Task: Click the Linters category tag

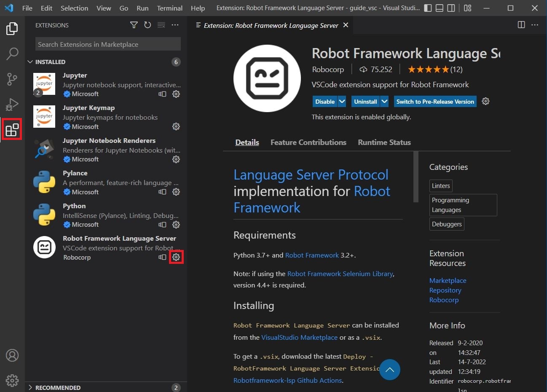Action: point(441,186)
